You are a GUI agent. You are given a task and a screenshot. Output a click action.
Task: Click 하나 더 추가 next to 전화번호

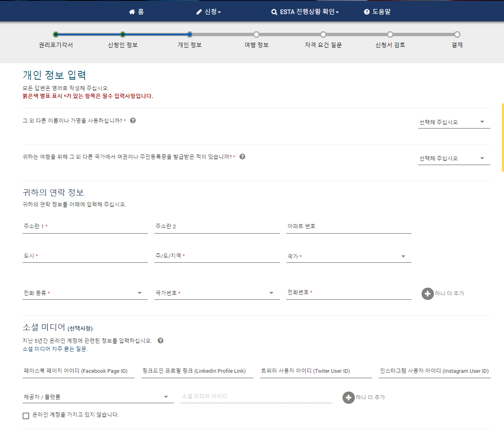(449, 294)
